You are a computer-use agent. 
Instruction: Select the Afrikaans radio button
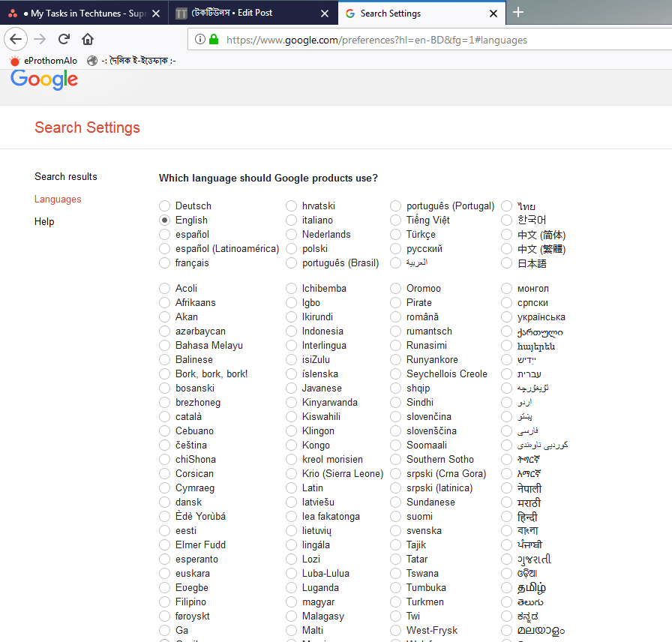(164, 302)
